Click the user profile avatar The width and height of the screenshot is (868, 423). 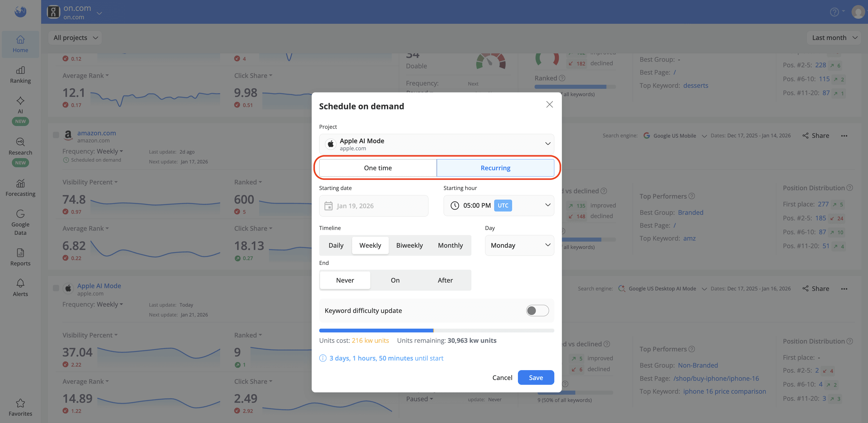(859, 11)
